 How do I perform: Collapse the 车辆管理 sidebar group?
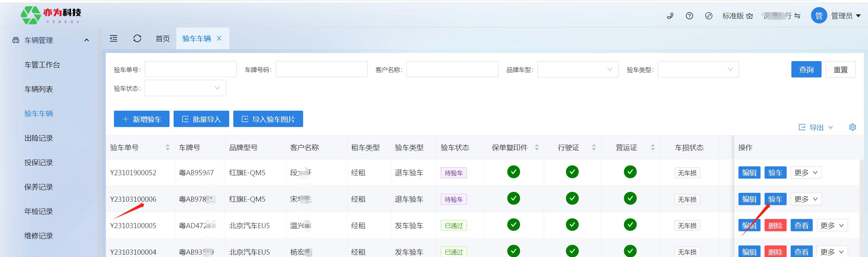point(86,40)
